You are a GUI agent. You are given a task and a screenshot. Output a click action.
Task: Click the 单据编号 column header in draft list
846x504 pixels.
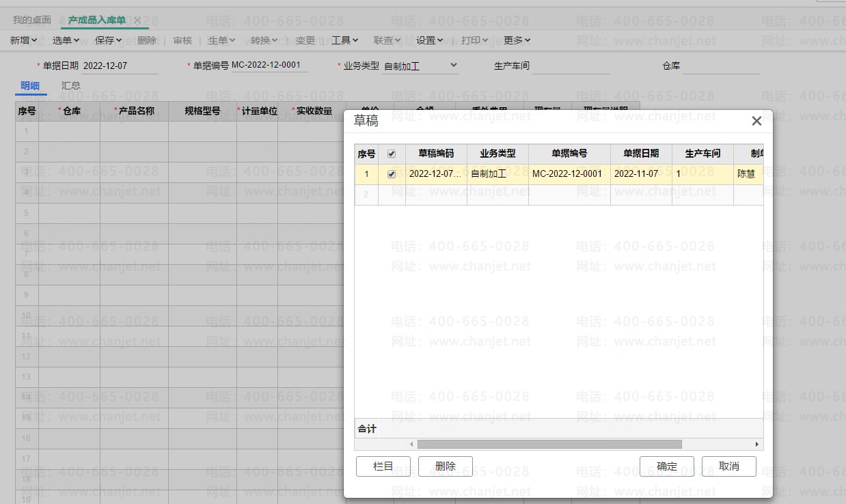tap(570, 154)
